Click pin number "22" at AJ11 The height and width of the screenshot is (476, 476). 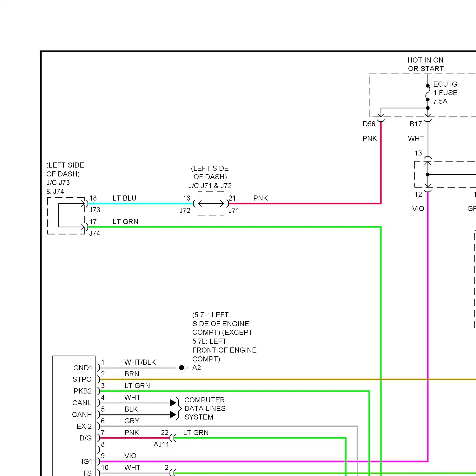click(165, 433)
